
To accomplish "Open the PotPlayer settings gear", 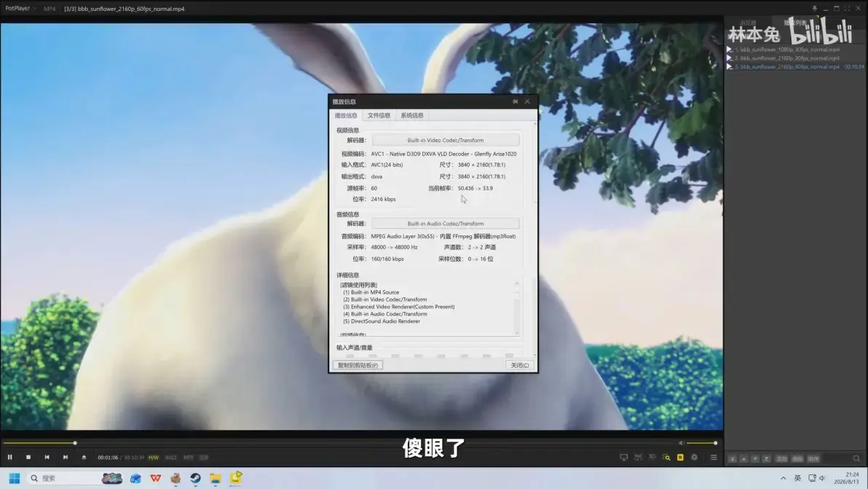I will [x=694, y=458].
